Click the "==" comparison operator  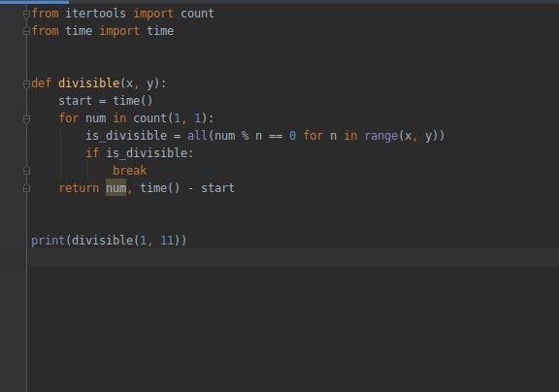(276, 136)
